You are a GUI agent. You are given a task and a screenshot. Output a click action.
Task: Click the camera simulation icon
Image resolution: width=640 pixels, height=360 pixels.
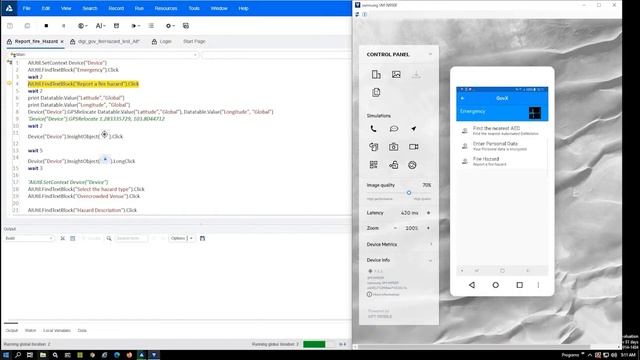click(x=393, y=147)
